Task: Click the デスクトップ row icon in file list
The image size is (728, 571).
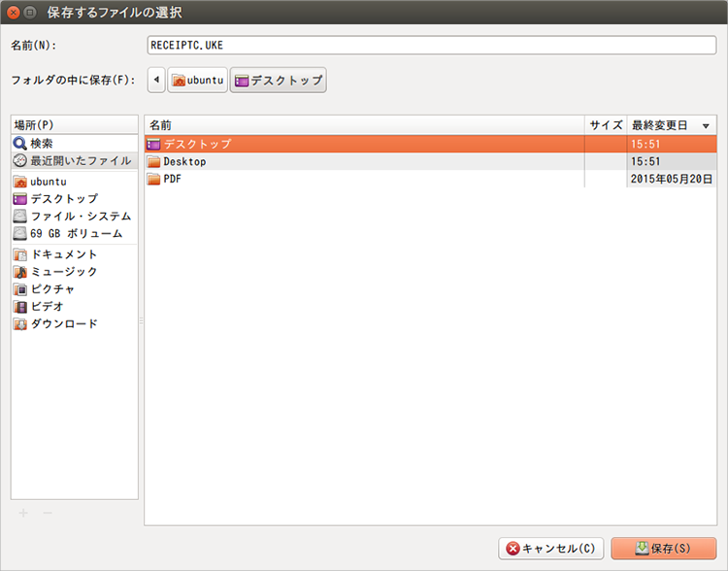Action: 153,145
